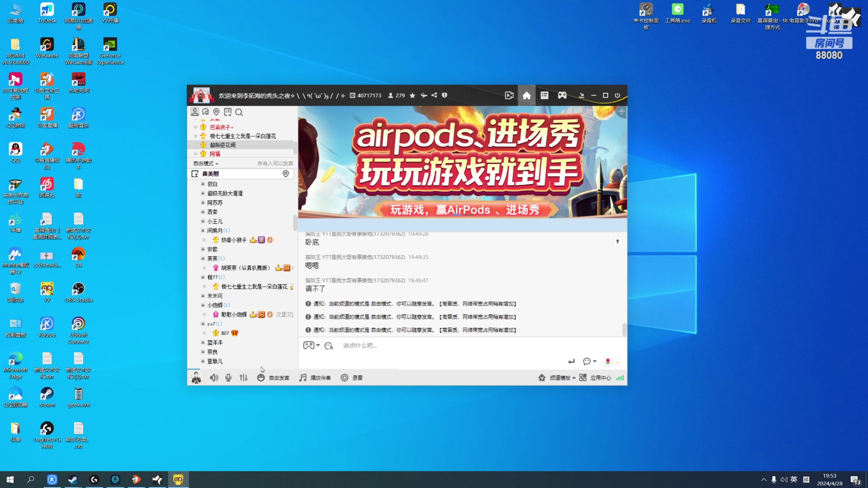868x488 pixels.
Task: Mute the microphone icon on the bottom bar
Action: pos(228,378)
